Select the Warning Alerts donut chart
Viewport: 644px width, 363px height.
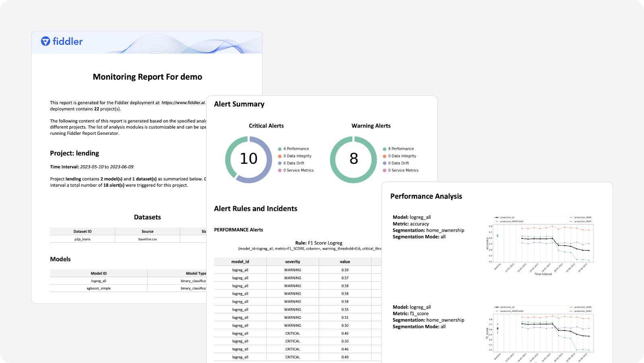tap(353, 159)
